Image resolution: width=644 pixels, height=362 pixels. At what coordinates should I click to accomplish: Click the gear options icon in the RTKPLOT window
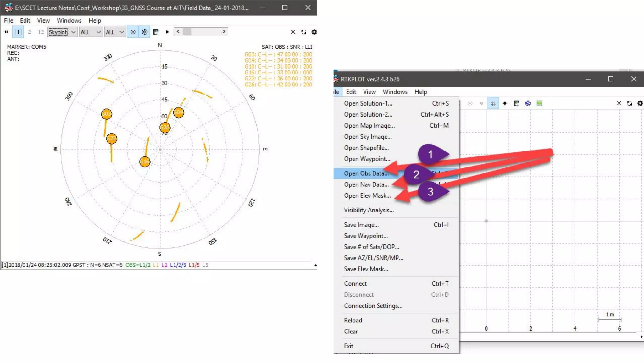tap(640, 103)
